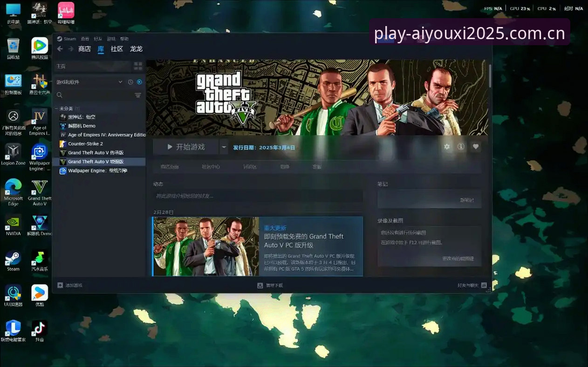This screenshot has width=588, height=367.
Task: Open NVIDIA desktop icon
Action: click(13, 225)
